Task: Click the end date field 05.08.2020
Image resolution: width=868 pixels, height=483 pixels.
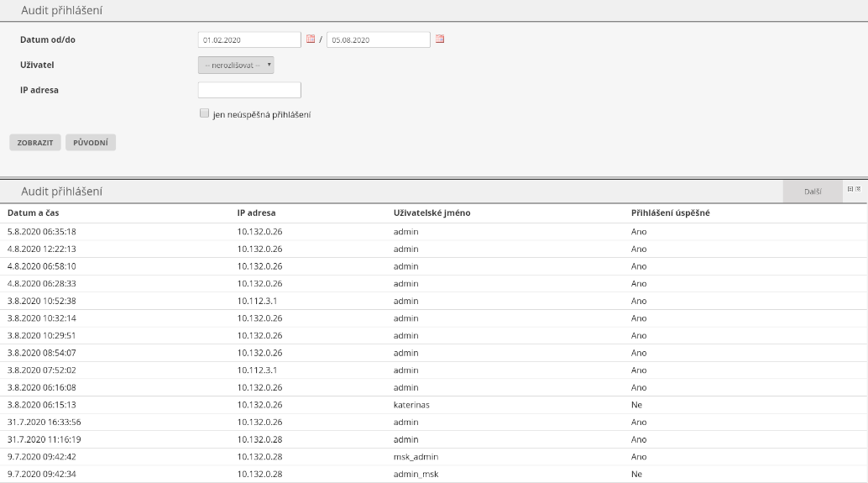Action: (378, 39)
